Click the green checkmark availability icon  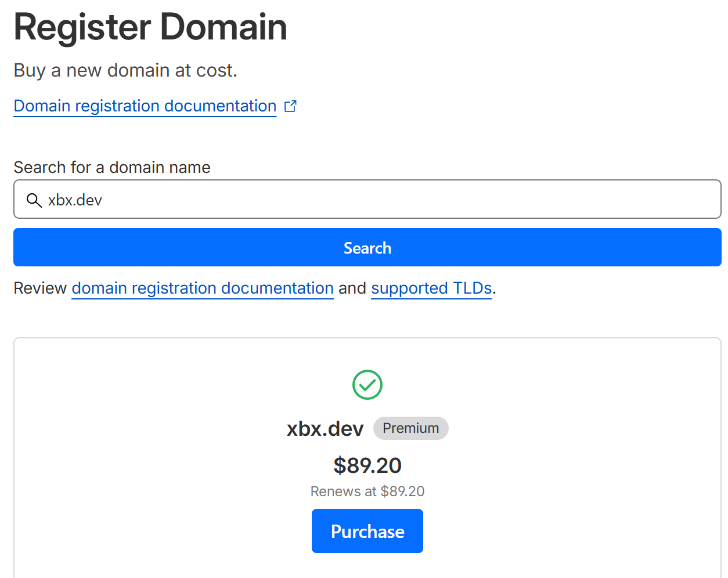(x=367, y=384)
